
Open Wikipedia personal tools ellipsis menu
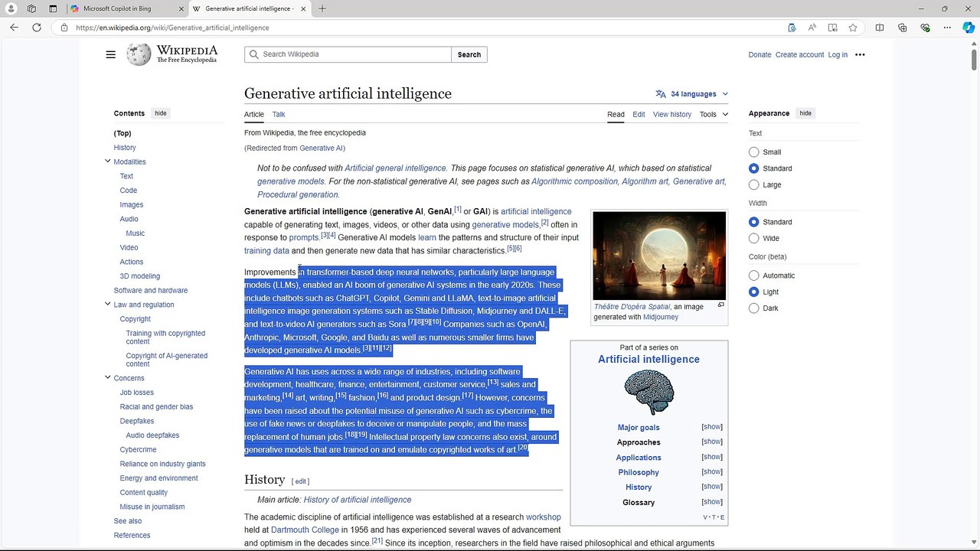pos(860,54)
